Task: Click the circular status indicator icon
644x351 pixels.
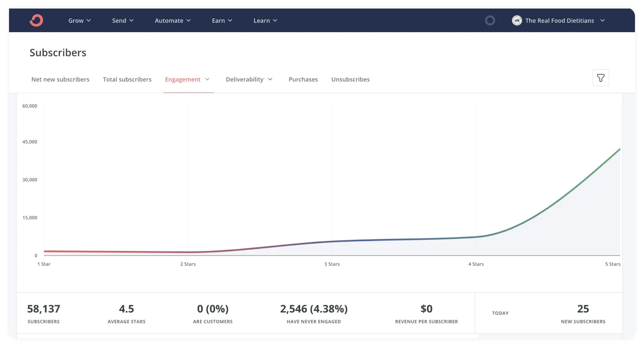Action: tap(490, 20)
